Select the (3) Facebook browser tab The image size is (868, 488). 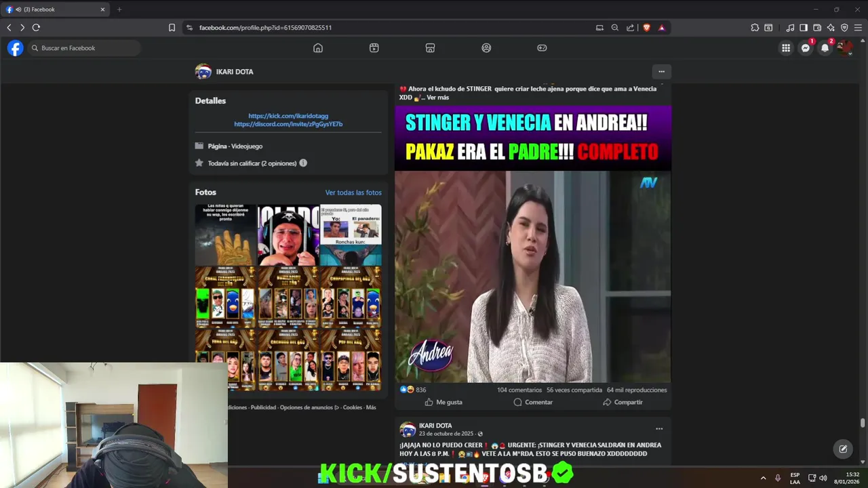pyautogui.click(x=54, y=9)
